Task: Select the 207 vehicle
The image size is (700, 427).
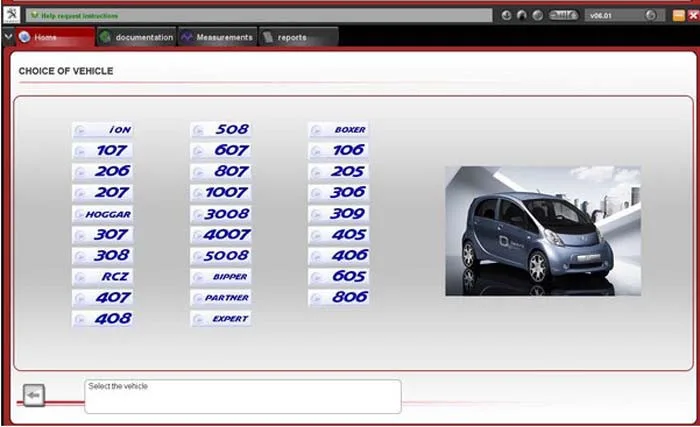Action: coord(103,193)
